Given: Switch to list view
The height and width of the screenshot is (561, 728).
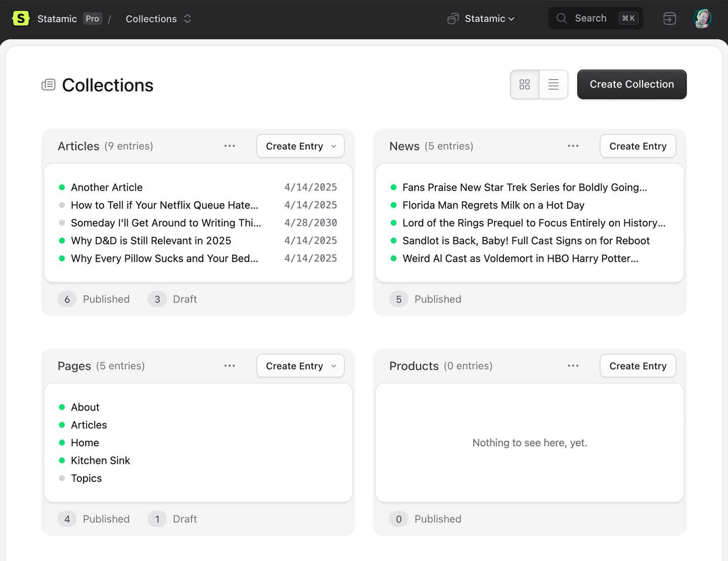Looking at the screenshot, I should [554, 84].
